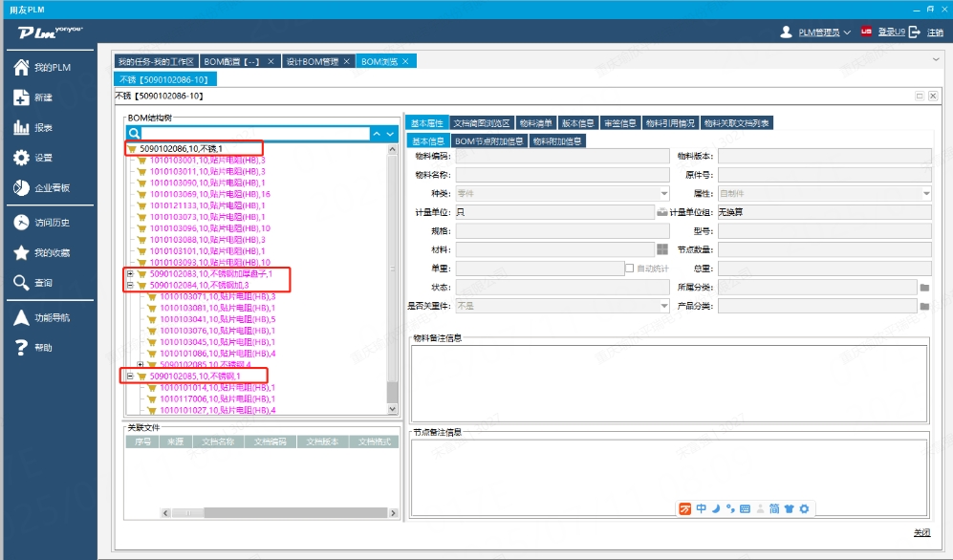Close the BOM浏览 tab
Screen dimensions: 953x560
click(405, 61)
